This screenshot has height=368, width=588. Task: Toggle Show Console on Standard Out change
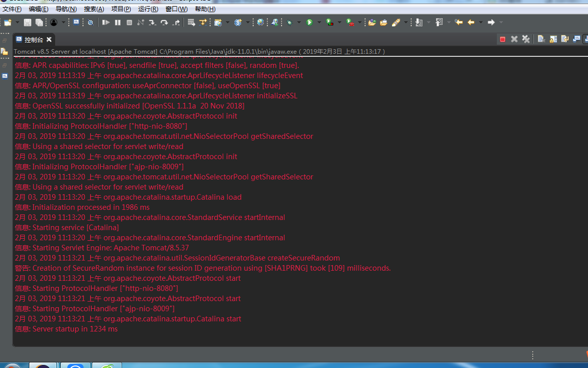[576, 39]
